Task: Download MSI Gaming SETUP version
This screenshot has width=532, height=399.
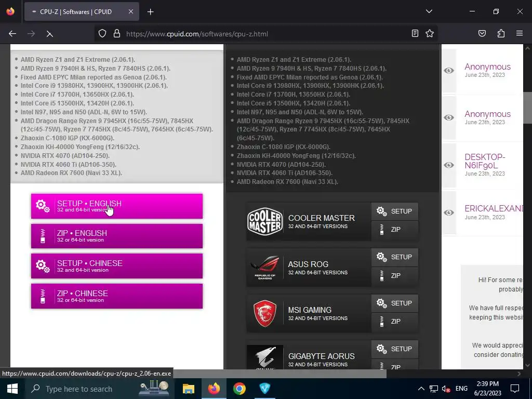Action: pos(395,303)
